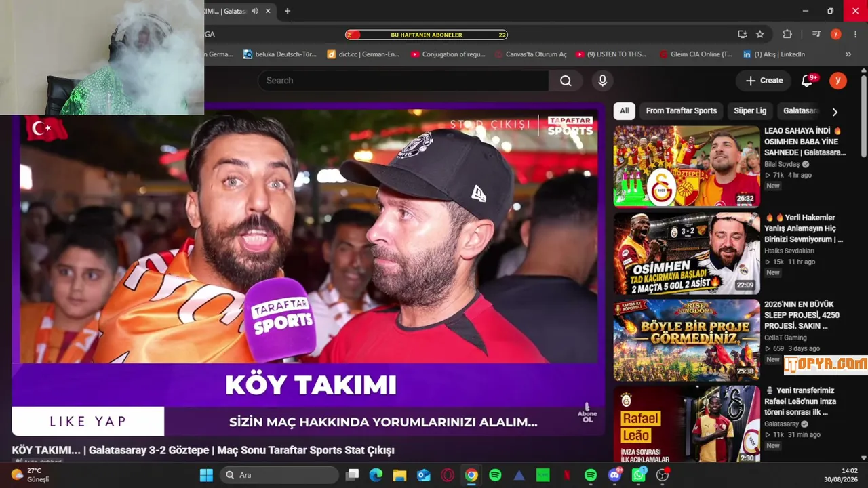
Task: Select the Galatasaray filter chip
Action: tap(801, 111)
